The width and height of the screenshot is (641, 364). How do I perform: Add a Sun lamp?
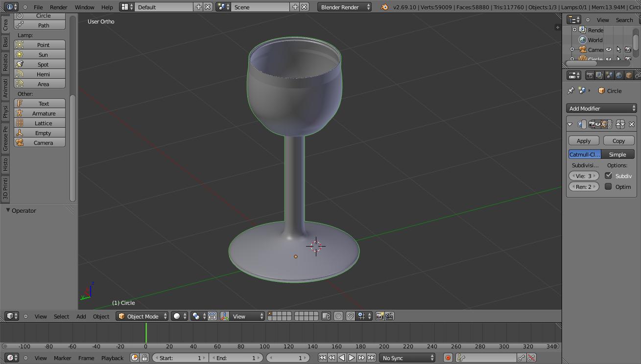[40, 55]
